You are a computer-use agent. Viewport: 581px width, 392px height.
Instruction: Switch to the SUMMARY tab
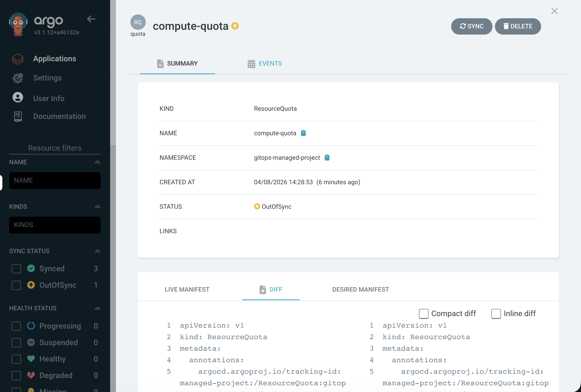[177, 64]
